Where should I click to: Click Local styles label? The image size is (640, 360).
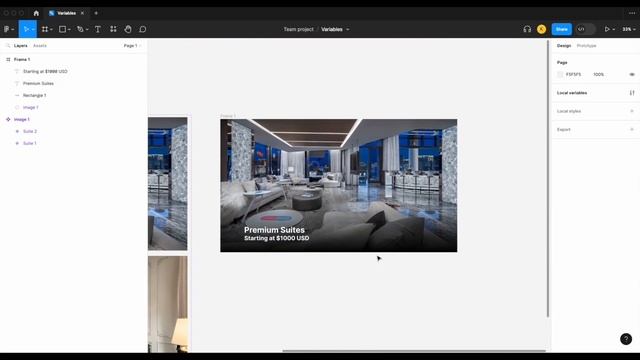pyautogui.click(x=569, y=111)
